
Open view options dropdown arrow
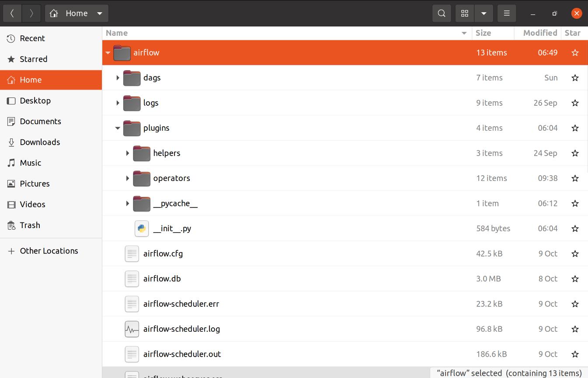pos(484,13)
